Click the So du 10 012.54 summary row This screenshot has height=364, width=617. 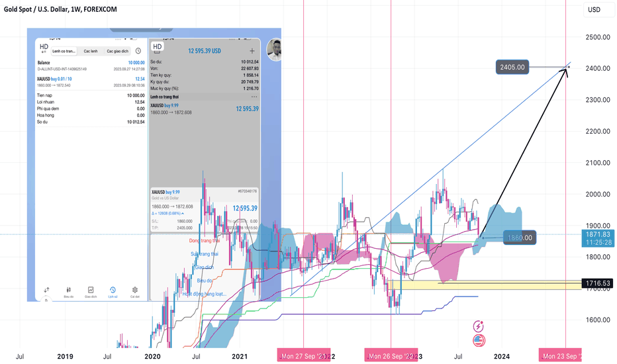click(91, 122)
